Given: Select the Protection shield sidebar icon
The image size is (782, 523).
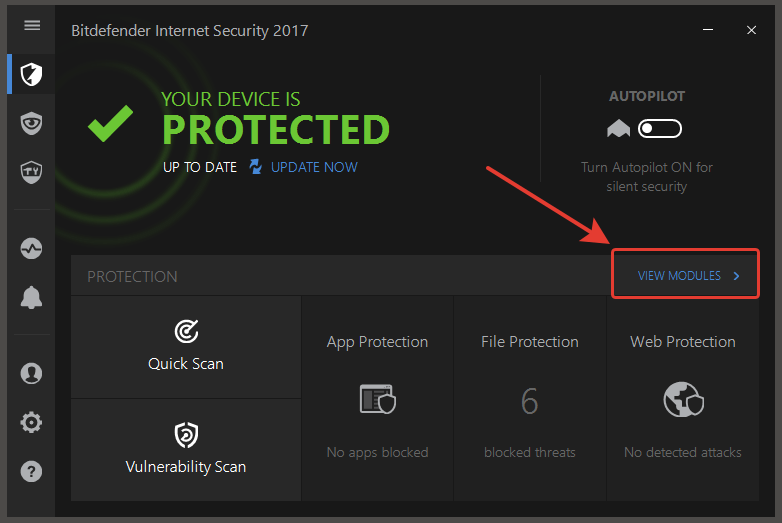Looking at the screenshot, I should pyautogui.click(x=31, y=74).
